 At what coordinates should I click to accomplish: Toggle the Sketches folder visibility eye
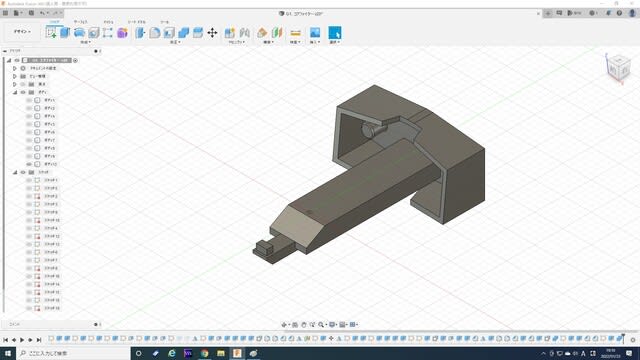point(23,172)
